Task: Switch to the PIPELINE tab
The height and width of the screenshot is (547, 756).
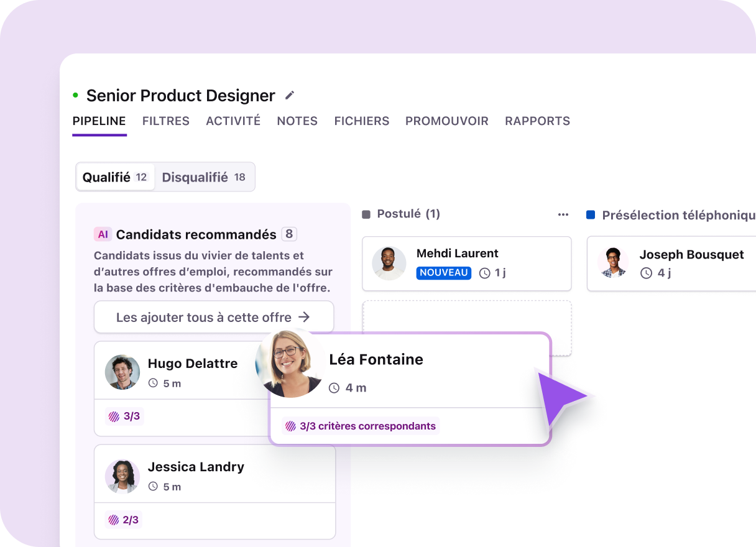Action: pyautogui.click(x=99, y=121)
